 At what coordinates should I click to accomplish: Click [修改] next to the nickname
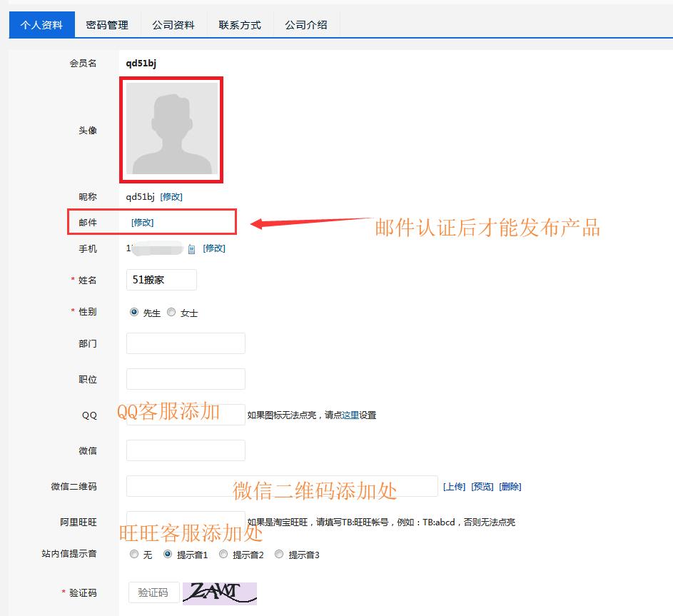point(172,196)
